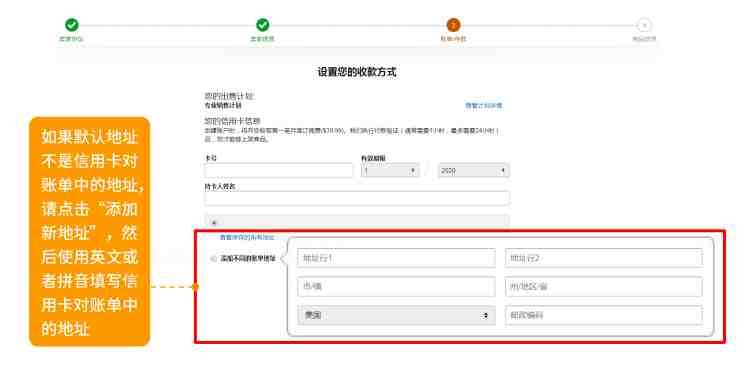The width and height of the screenshot is (756, 366).
Task: Click the city/town input field
Action: [x=396, y=286]
